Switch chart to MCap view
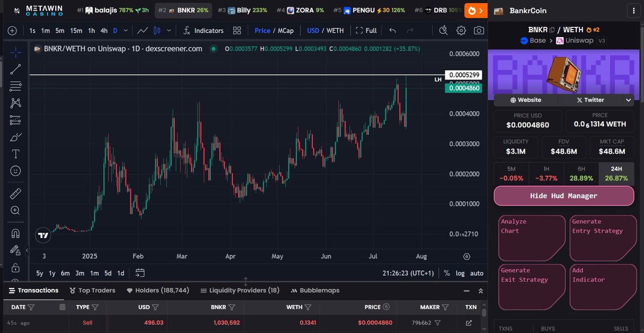The image size is (644, 333). coord(286,31)
